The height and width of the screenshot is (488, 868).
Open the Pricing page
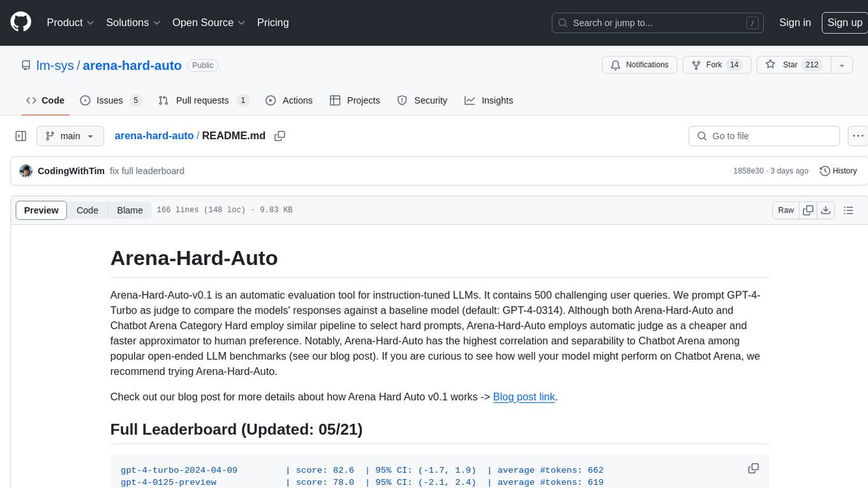click(x=273, y=22)
